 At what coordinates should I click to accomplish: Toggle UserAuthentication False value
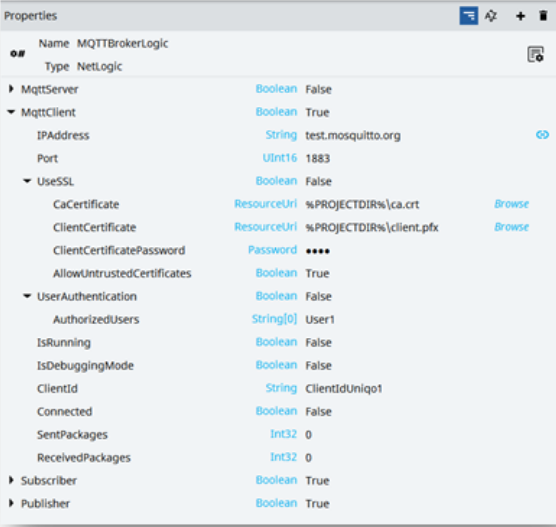[318, 296]
